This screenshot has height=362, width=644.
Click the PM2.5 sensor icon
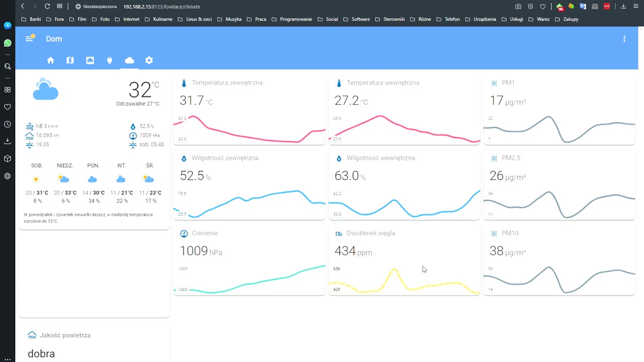tap(494, 158)
